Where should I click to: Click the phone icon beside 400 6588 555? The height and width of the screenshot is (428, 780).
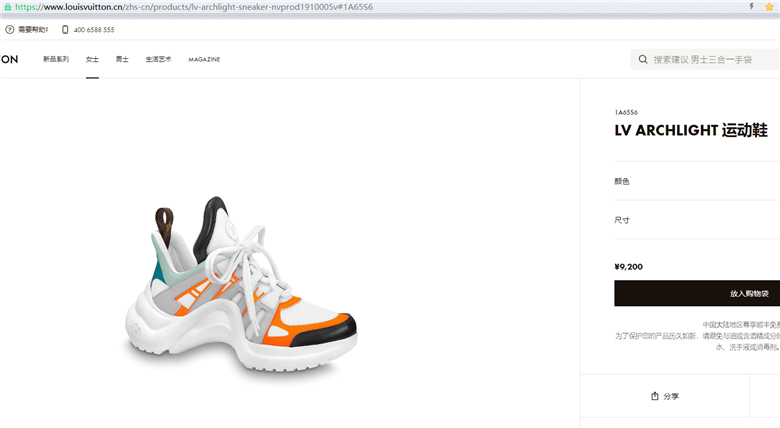[65, 30]
